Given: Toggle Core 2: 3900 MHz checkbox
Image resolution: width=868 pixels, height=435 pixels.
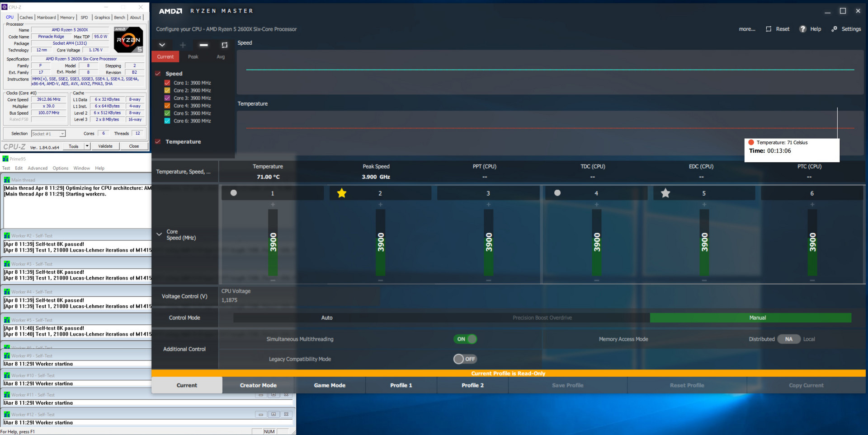Looking at the screenshot, I should click(167, 90).
